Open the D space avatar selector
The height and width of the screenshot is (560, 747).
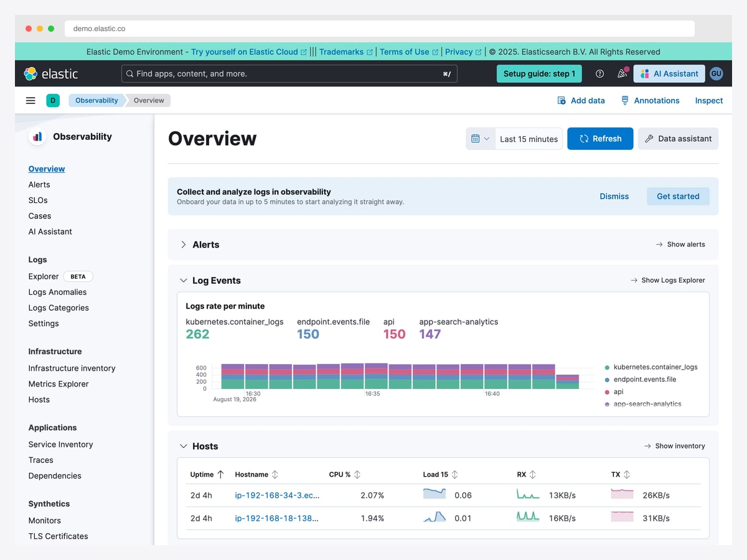[x=53, y=100]
